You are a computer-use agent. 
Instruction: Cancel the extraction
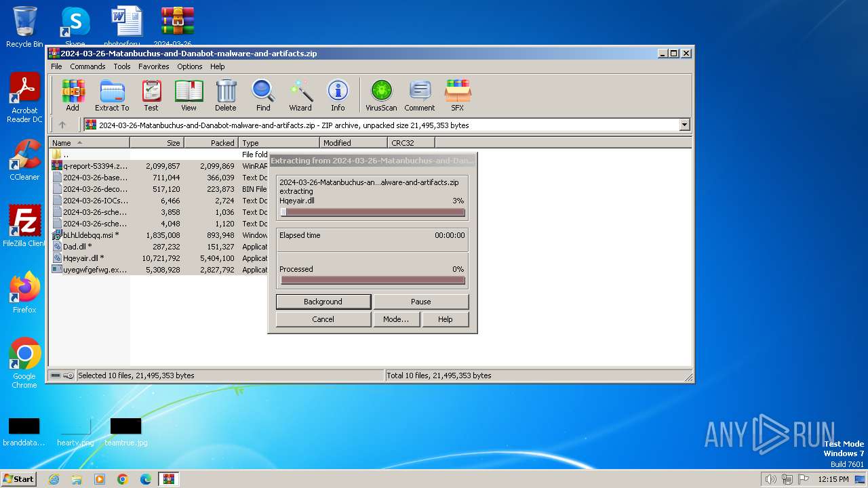pyautogui.click(x=323, y=319)
